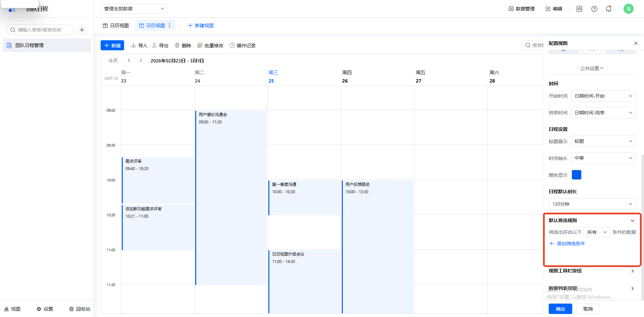
Task: Open the 开始时间 dropdown
Action: click(603, 96)
